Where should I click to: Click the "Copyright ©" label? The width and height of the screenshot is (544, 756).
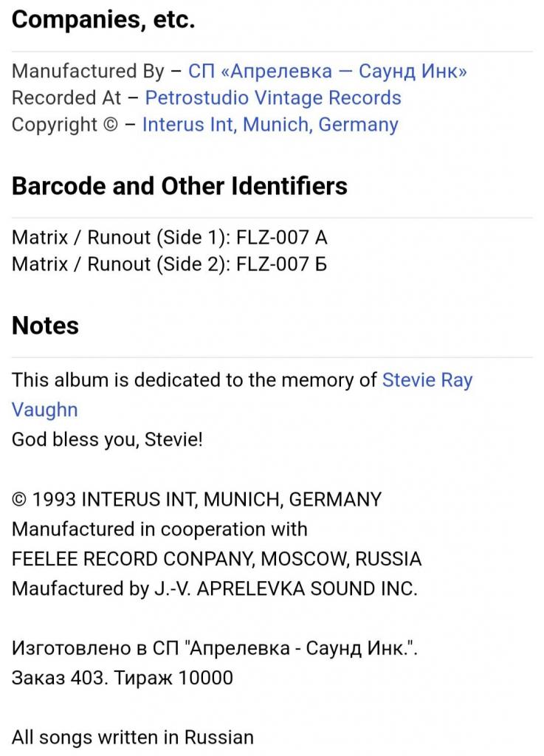(64, 125)
